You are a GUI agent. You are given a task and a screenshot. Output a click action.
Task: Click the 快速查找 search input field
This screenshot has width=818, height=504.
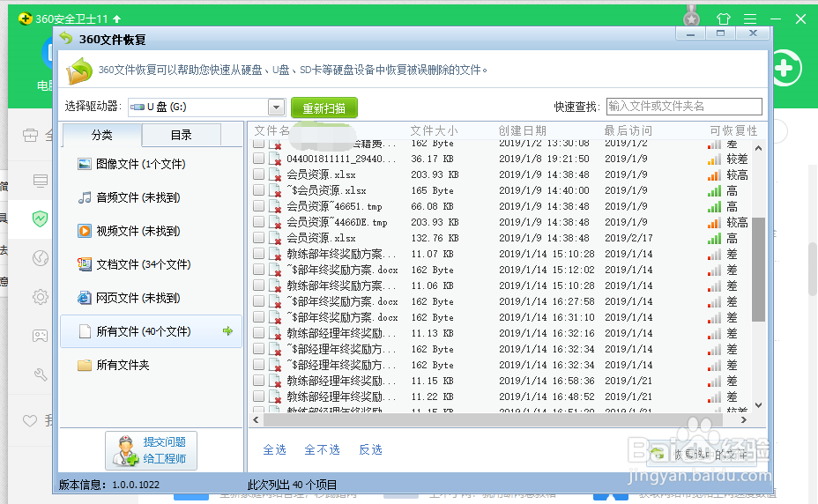[x=684, y=107]
